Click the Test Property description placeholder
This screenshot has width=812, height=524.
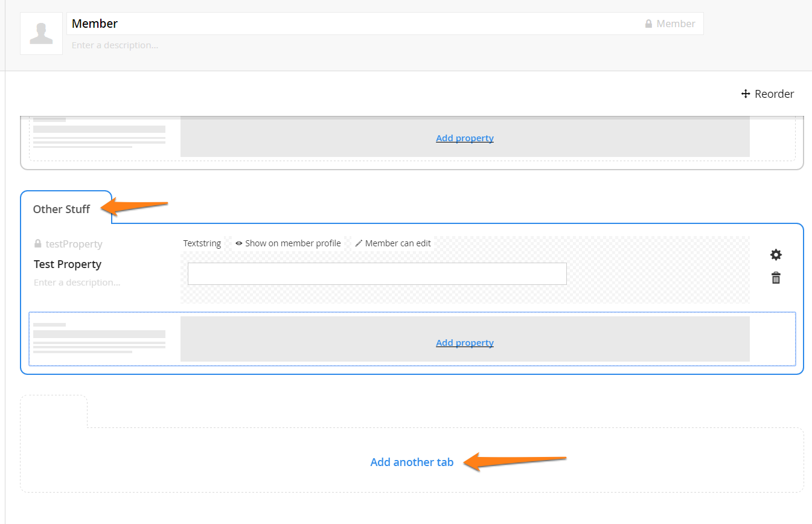click(77, 283)
